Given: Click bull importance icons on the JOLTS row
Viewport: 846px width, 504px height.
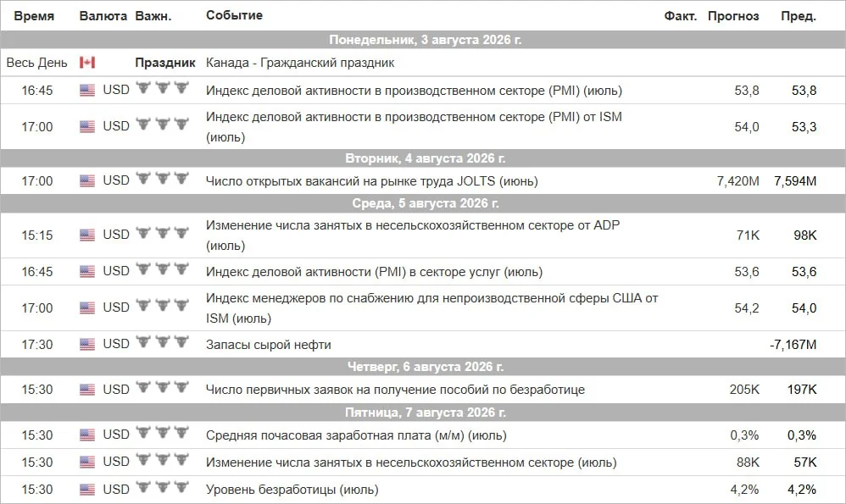Looking at the screenshot, I should click(163, 179).
